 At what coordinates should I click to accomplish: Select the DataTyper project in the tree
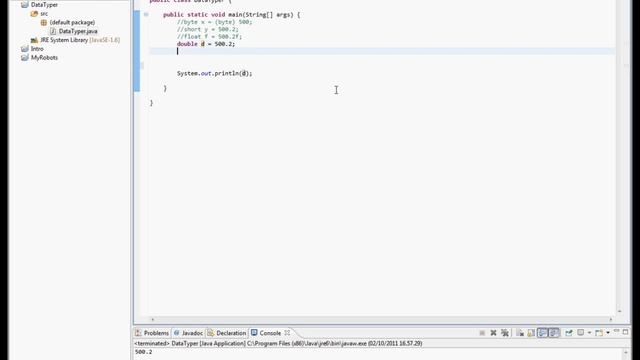pos(44,4)
